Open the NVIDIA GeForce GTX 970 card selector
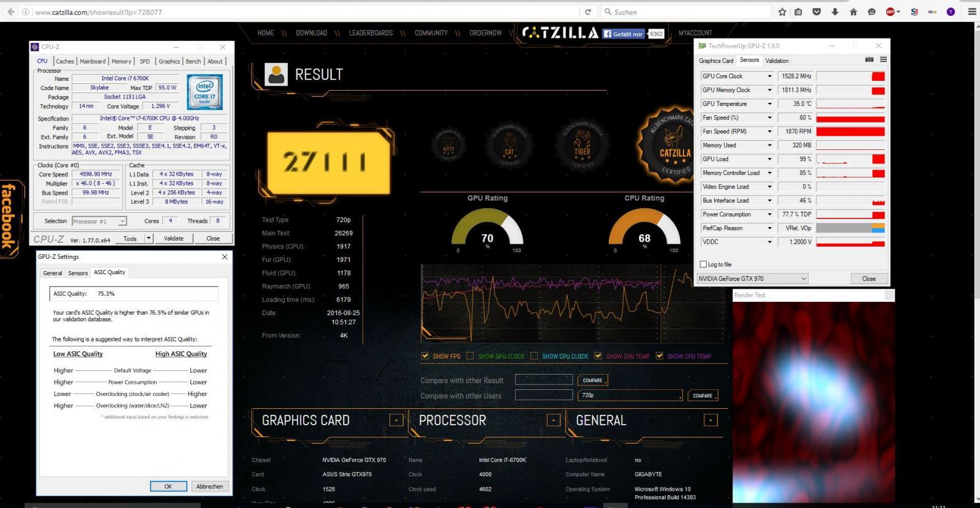 point(753,278)
